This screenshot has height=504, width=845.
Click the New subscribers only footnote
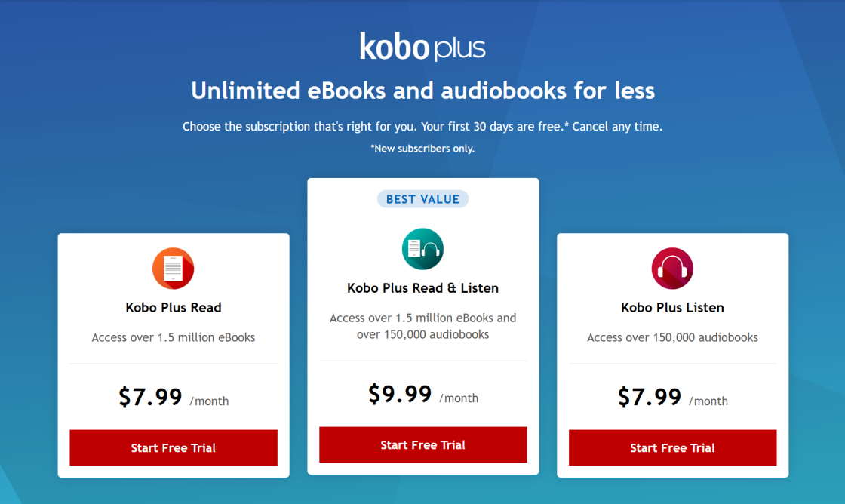[422, 149]
